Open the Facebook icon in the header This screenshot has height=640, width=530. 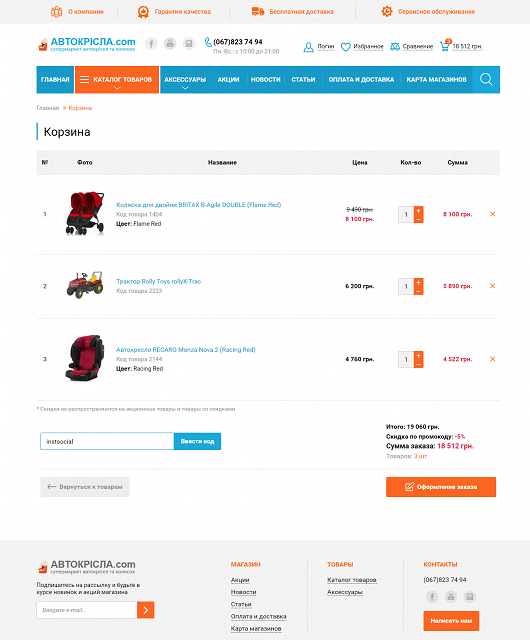pyautogui.click(x=151, y=43)
